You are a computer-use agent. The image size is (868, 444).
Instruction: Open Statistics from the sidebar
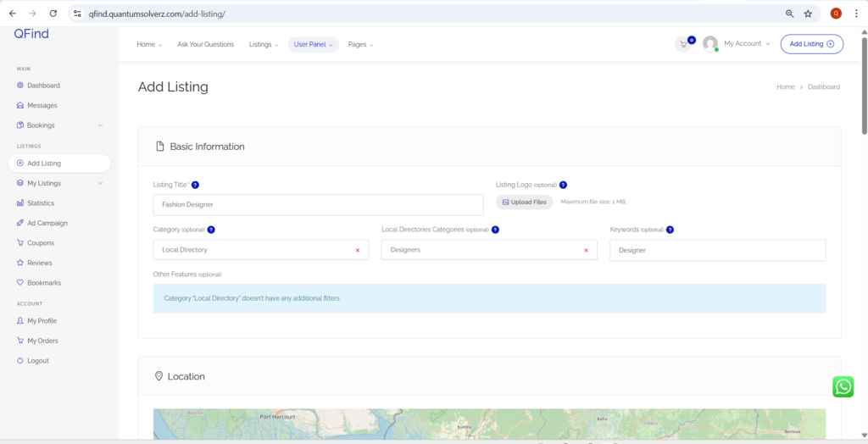point(40,203)
